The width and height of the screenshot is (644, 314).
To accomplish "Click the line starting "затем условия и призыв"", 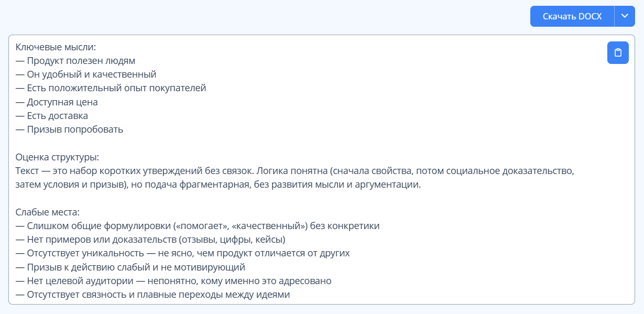I will (x=218, y=185).
